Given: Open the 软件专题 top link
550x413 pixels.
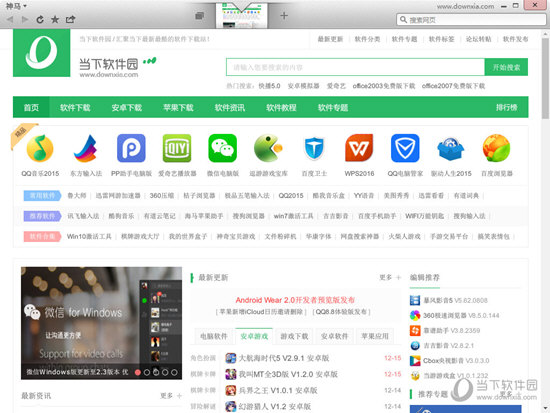Looking at the screenshot, I should point(404,39).
